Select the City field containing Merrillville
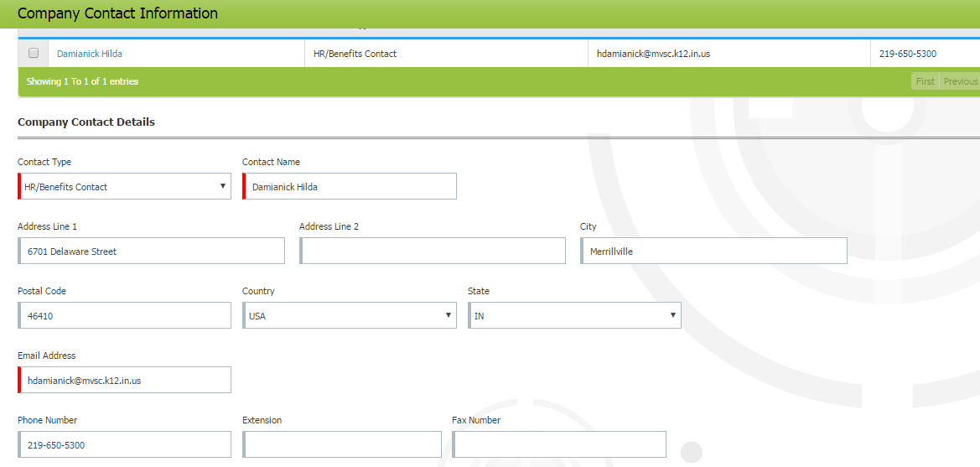The image size is (980, 467). click(713, 251)
